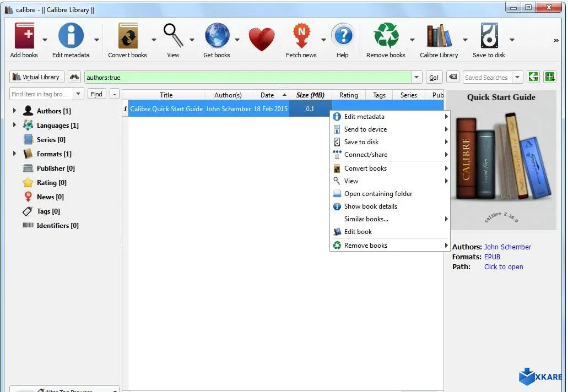The image size is (568, 392).
Task: Choose Similar books... in the context menu
Action: tap(390, 219)
